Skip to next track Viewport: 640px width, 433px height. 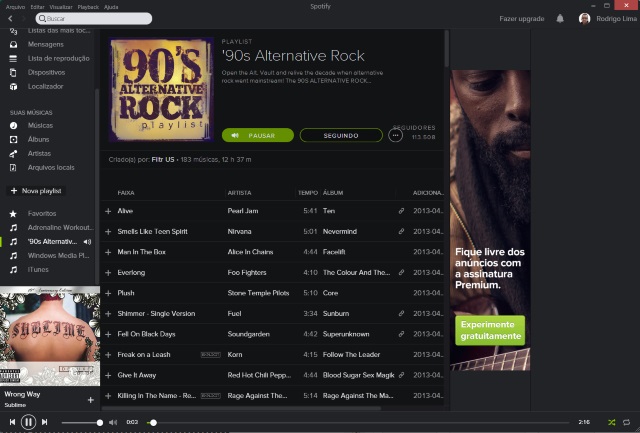(x=44, y=422)
